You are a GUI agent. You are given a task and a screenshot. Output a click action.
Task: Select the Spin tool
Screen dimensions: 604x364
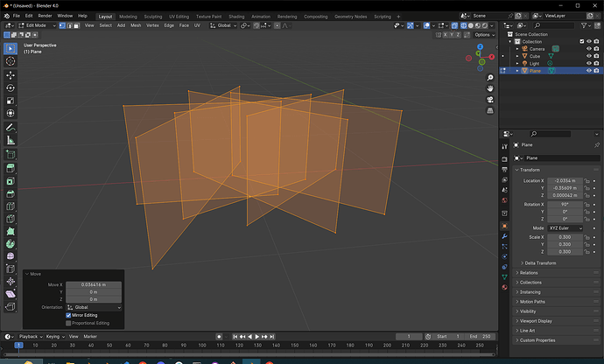point(11,244)
